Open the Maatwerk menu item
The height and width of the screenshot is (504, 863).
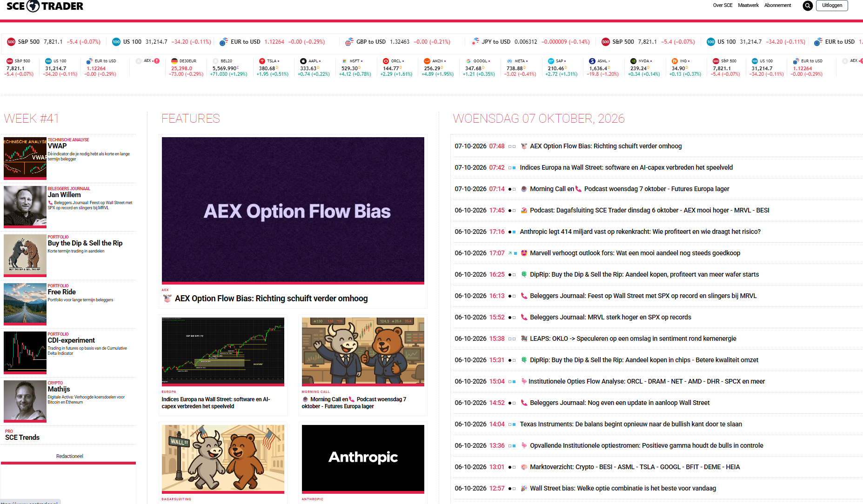[x=748, y=5]
